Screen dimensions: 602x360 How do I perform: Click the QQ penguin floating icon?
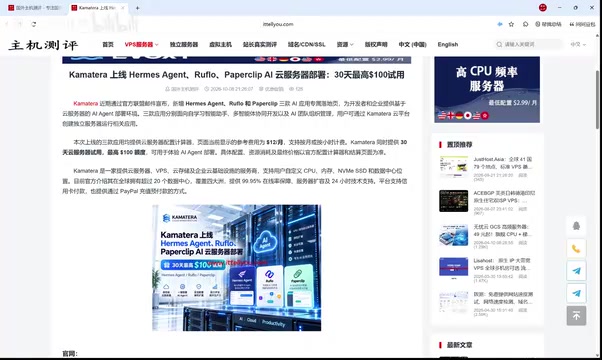576,226
